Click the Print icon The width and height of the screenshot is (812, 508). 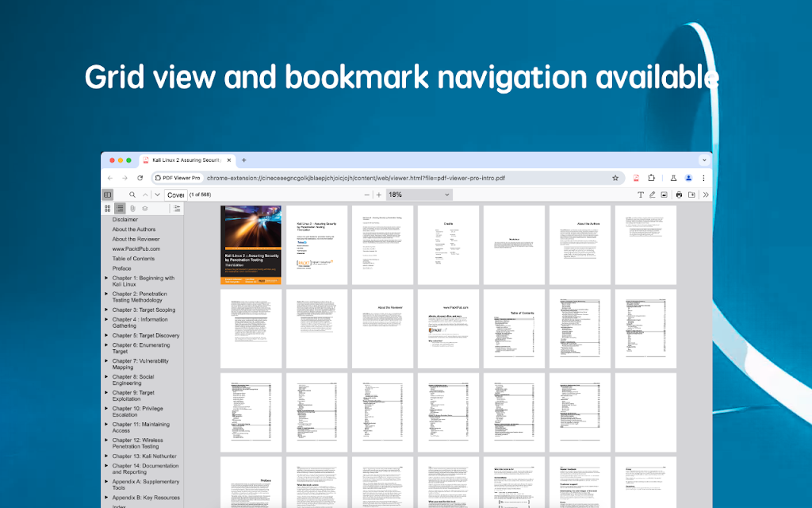click(x=679, y=194)
